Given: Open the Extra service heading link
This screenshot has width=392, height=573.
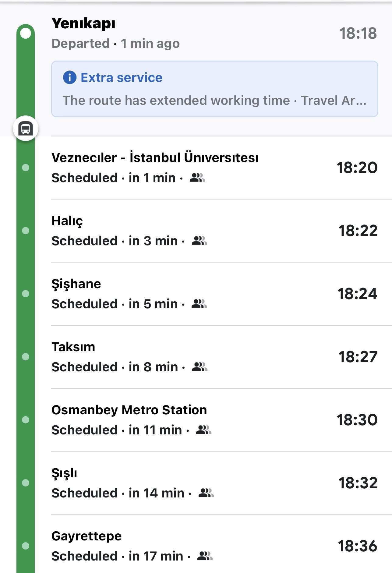Looking at the screenshot, I should pyautogui.click(x=121, y=77).
